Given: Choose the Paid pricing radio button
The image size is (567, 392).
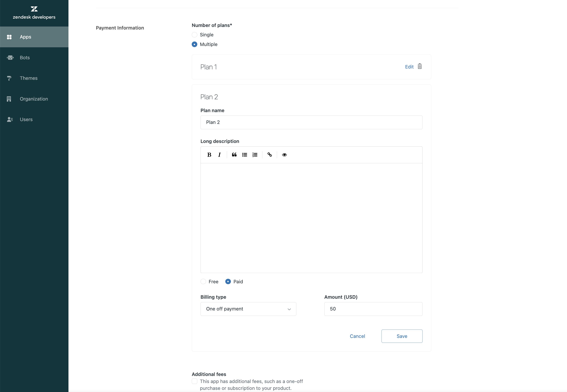Looking at the screenshot, I should [x=228, y=281].
